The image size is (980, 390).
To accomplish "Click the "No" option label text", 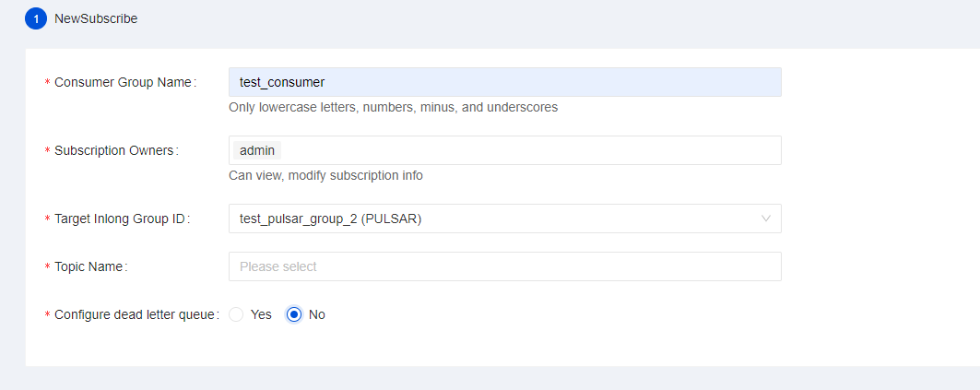I will pos(317,314).
